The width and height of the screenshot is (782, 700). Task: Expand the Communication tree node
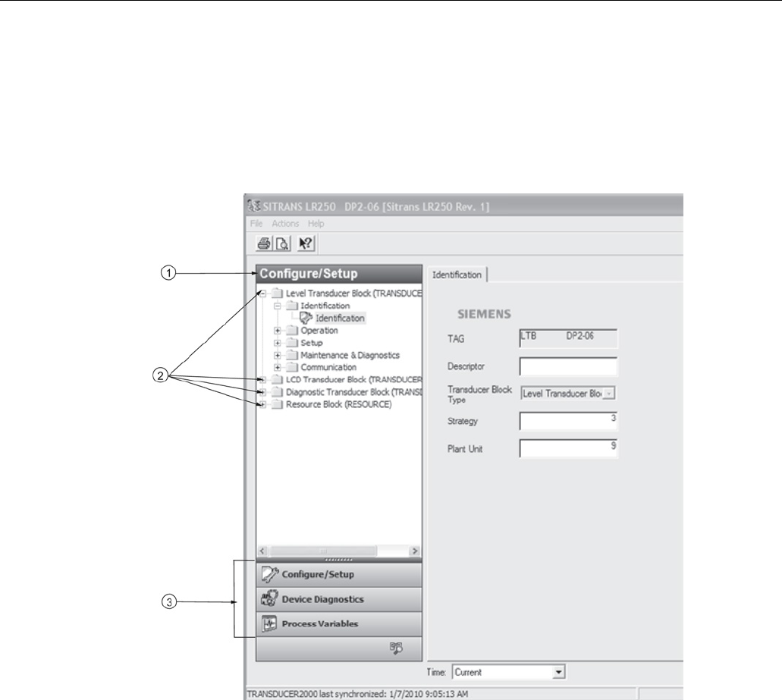[x=278, y=368]
